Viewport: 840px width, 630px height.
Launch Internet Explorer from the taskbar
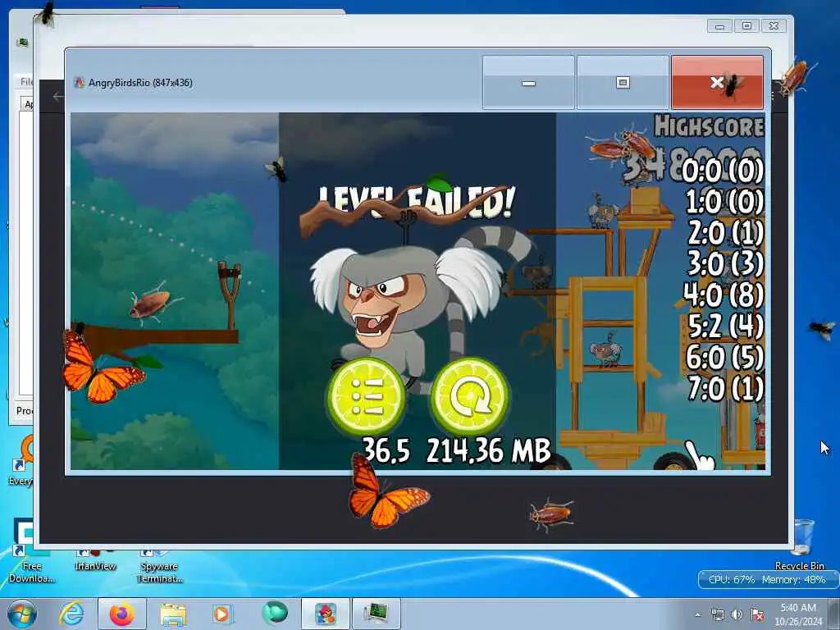pos(71,614)
